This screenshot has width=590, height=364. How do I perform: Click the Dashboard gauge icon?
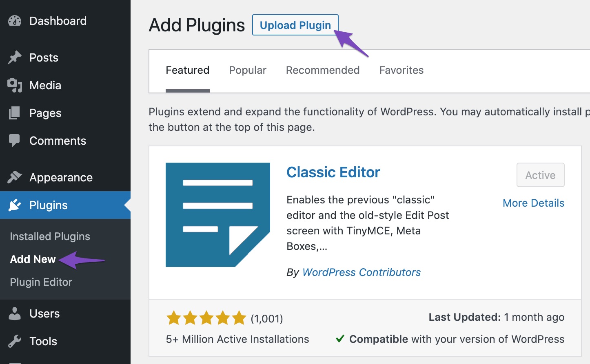coord(14,20)
